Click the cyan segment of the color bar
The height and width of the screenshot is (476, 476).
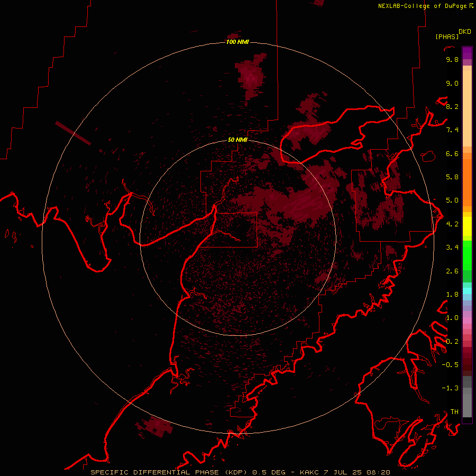tap(467, 291)
